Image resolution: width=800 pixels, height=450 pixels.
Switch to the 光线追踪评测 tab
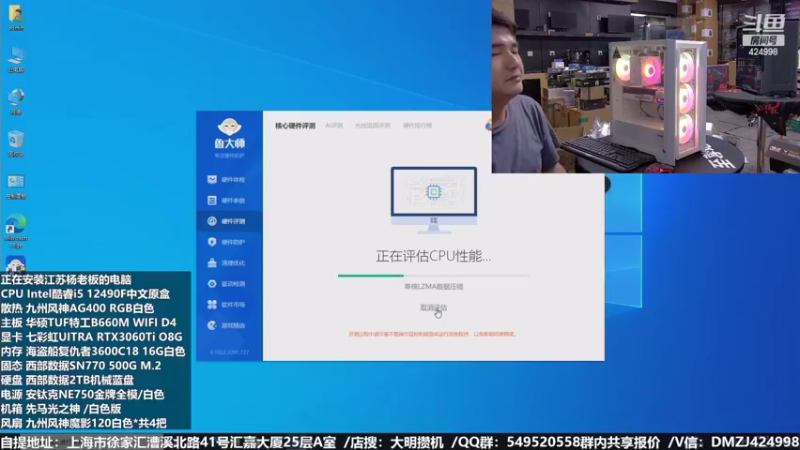(372, 126)
